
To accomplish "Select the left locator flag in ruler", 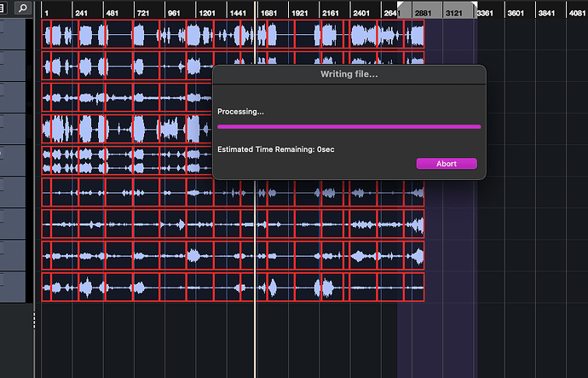I will pos(401,4).
